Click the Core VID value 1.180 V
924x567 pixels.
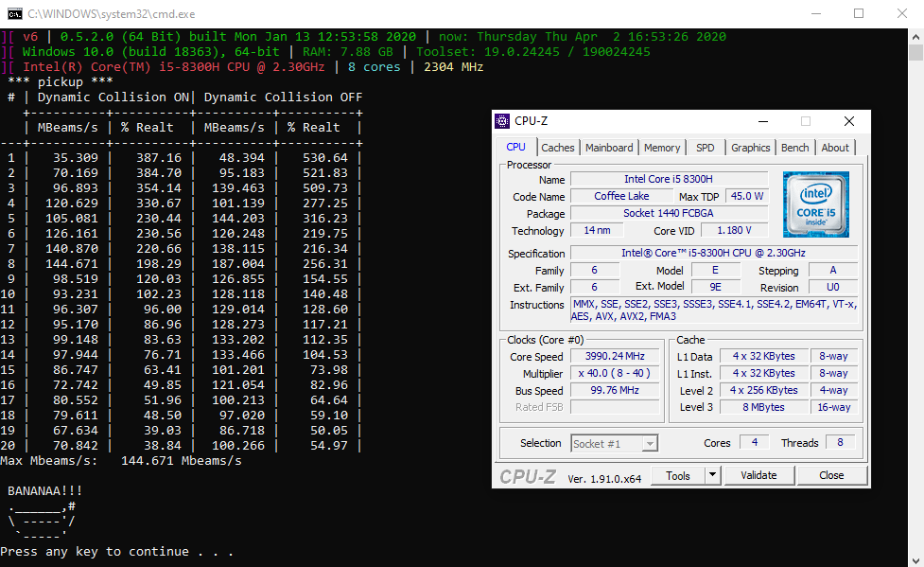734,230
